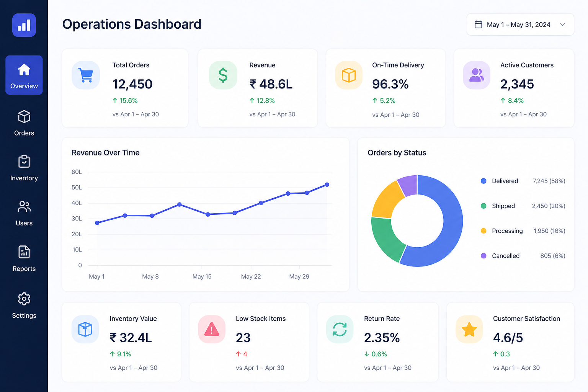The width and height of the screenshot is (588, 392).
Task: Click the 'May 29' axis label
Action: pos(299,276)
